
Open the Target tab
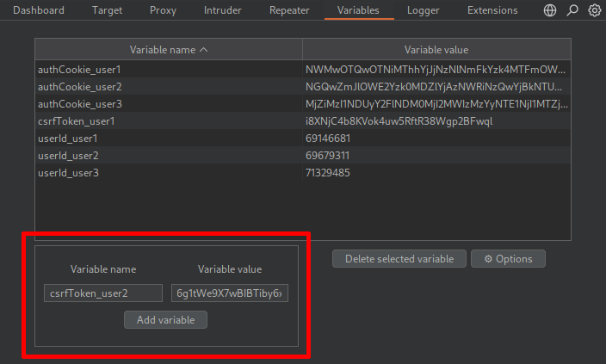[107, 10]
